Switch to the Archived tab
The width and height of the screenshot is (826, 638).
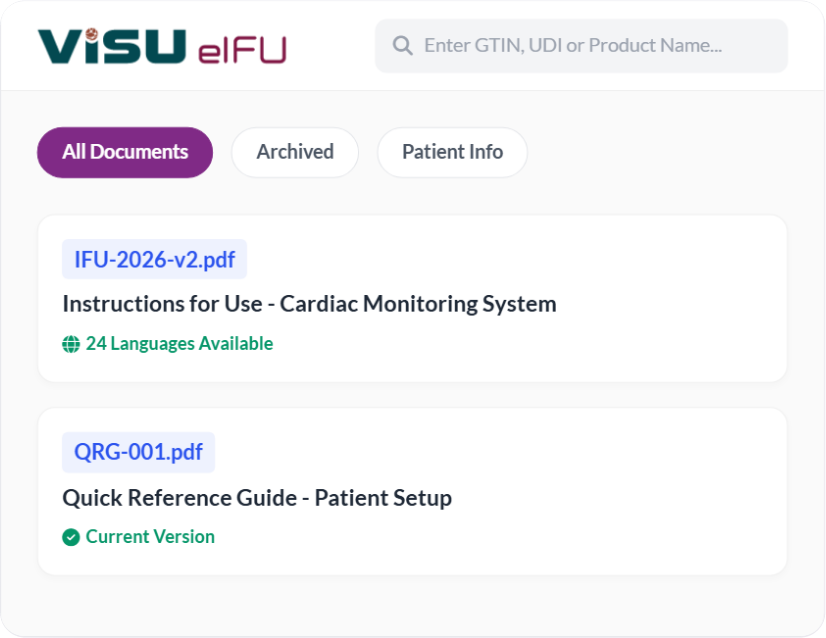[294, 152]
